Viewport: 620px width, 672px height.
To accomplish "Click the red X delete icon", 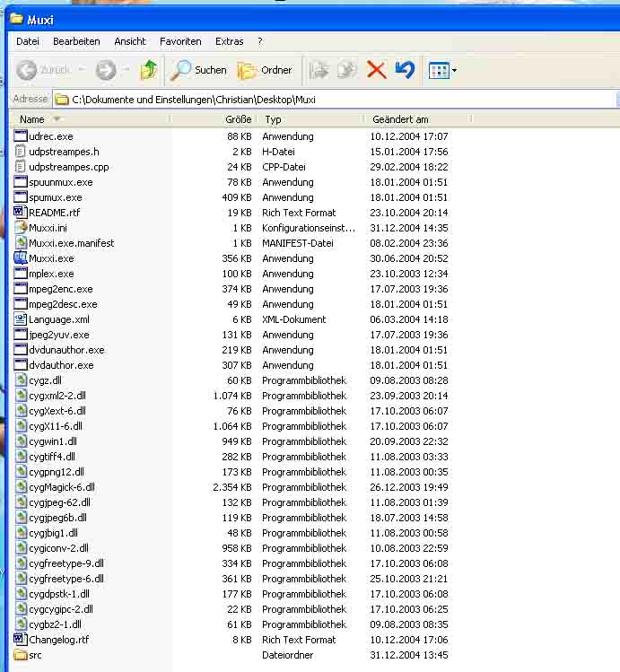I will click(376, 70).
